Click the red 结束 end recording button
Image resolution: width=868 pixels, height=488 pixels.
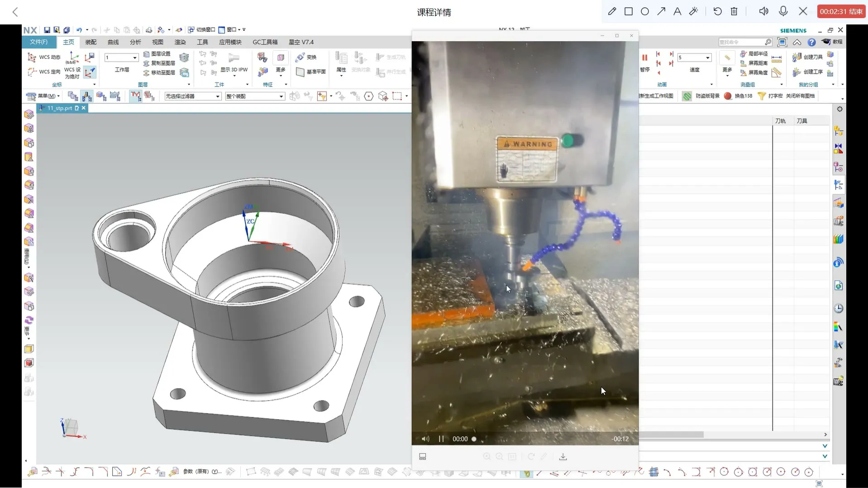tap(841, 11)
